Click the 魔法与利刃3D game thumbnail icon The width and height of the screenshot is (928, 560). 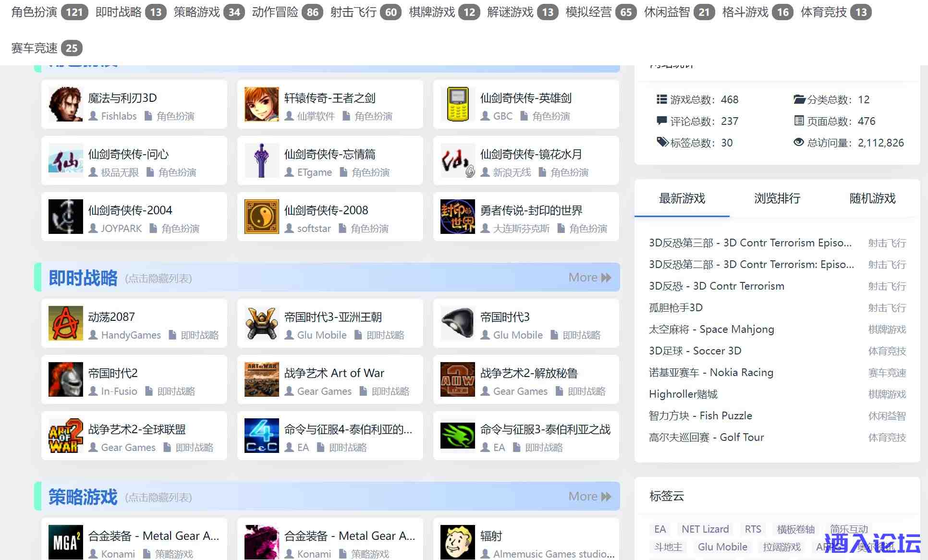(x=65, y=104)
